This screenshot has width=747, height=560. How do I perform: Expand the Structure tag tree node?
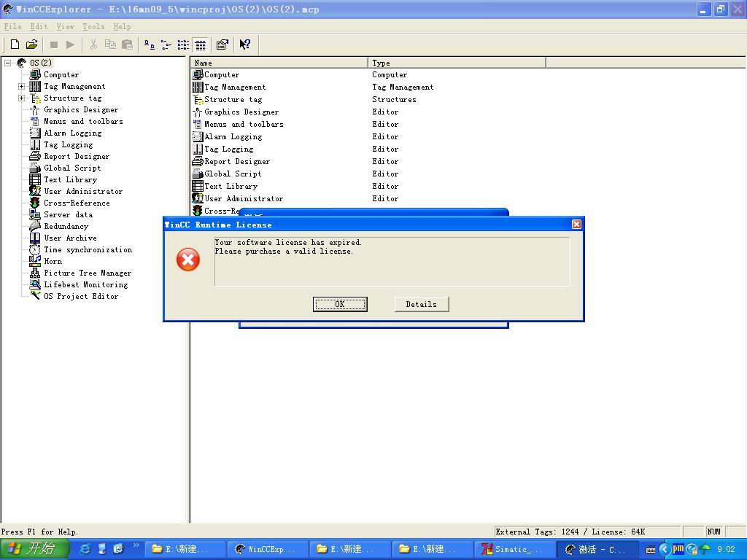point(21,98)
